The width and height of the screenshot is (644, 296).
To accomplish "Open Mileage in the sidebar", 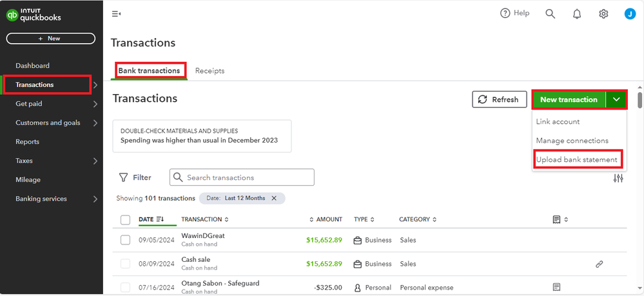I will [x=28, y=180].
